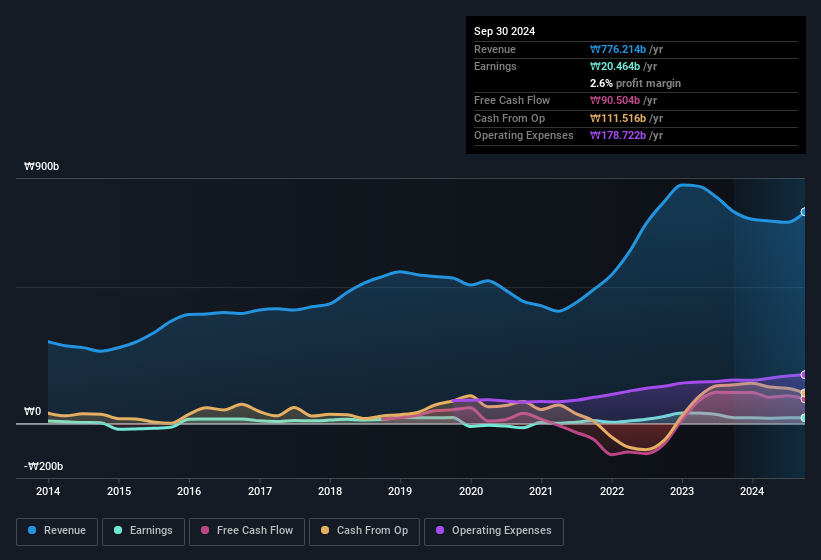821x560 pixels.
Task: Click the ₩900b y-axis label
Action: click(41, 166)
